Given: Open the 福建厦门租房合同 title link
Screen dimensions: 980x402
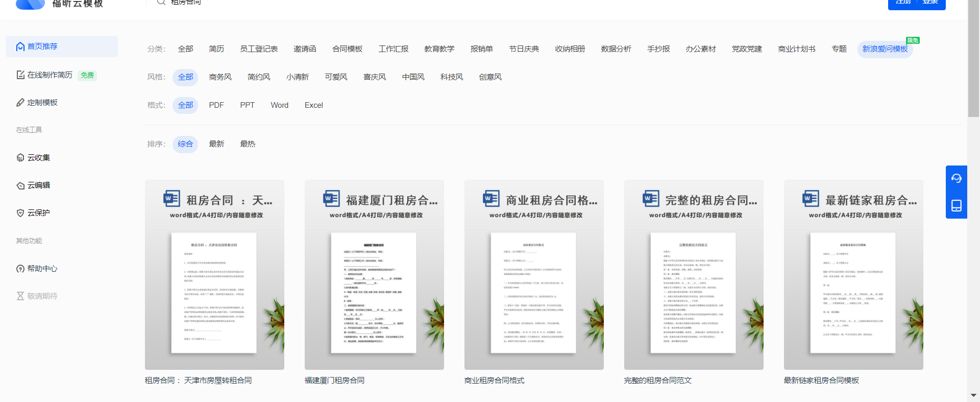Looking at the screenshot, I should [334, 381].
